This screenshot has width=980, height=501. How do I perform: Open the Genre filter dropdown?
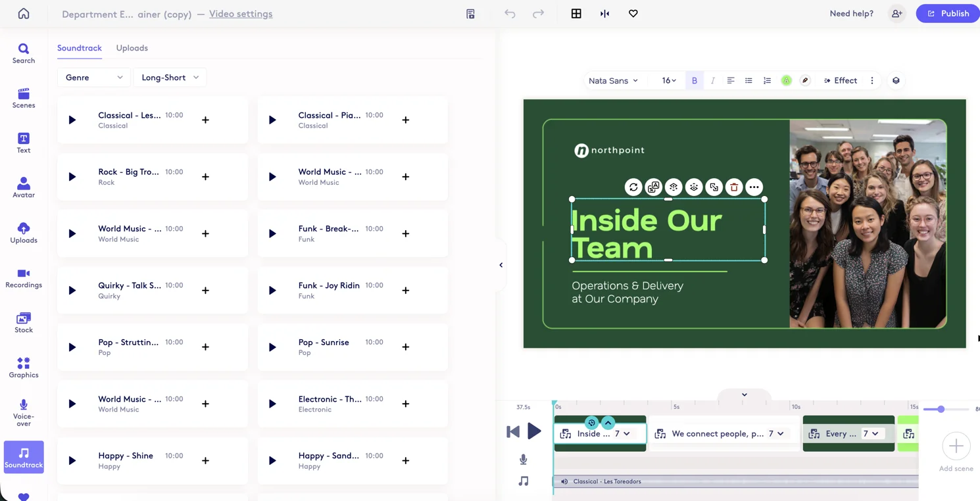pos(93,77)
